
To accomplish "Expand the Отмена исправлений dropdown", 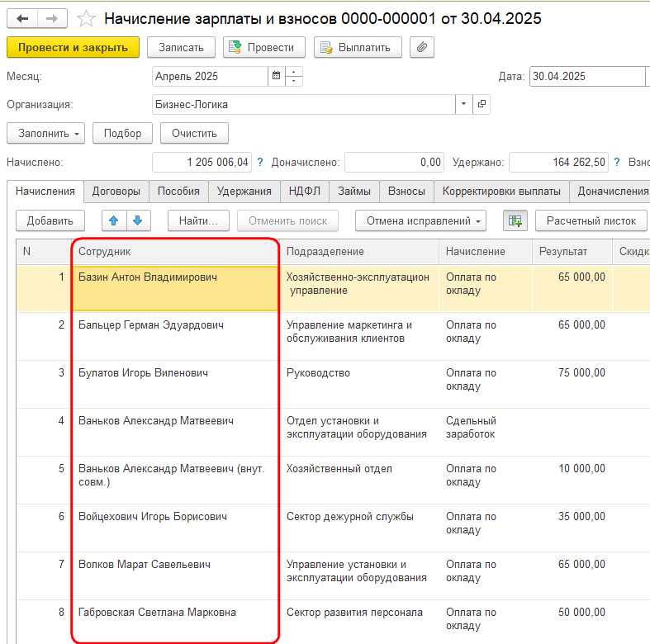I will pos(420,221).
